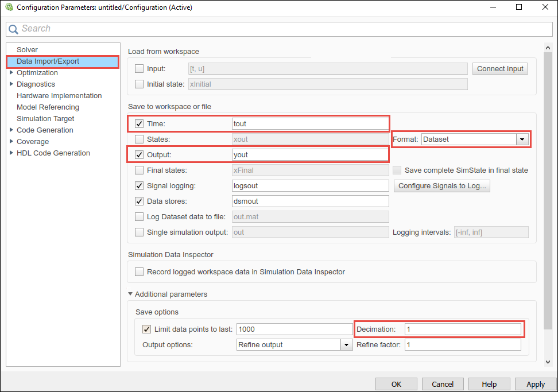The height and width of the screenshot is (392, 558).
Task: Uncheck the Time checkbox
Action: coord(138,123)
